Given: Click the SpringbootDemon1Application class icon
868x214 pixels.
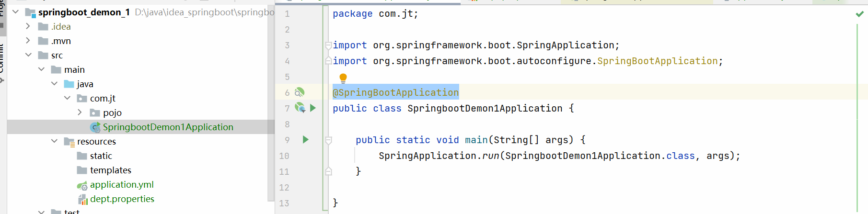Looking at the screenshot, I should click(95, 127).
